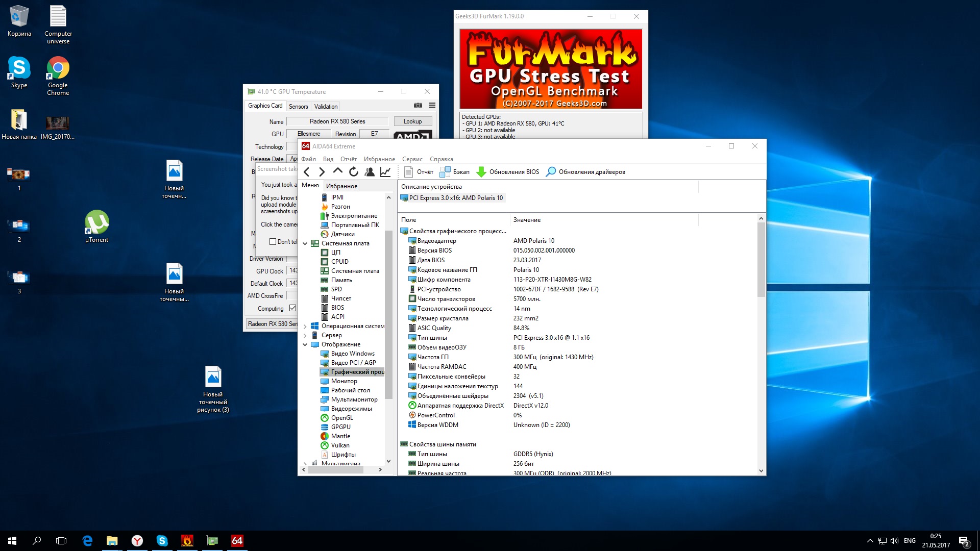This screenshot has width=980, height=551.
Task: Open taskbar search
Action: tap(37, 541)
